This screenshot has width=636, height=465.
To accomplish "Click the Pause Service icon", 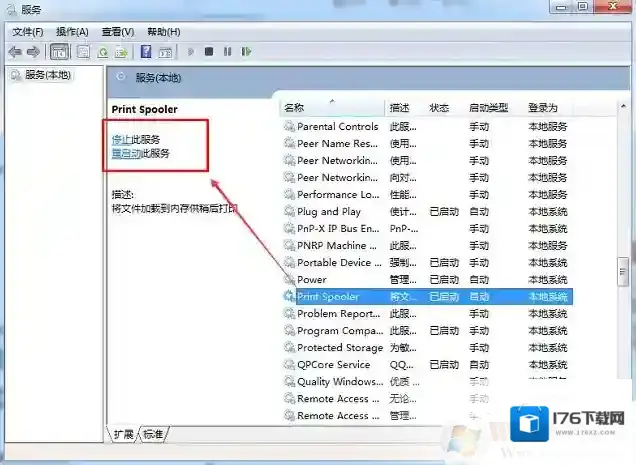I will pyautogui.click(x=228, y=52).
